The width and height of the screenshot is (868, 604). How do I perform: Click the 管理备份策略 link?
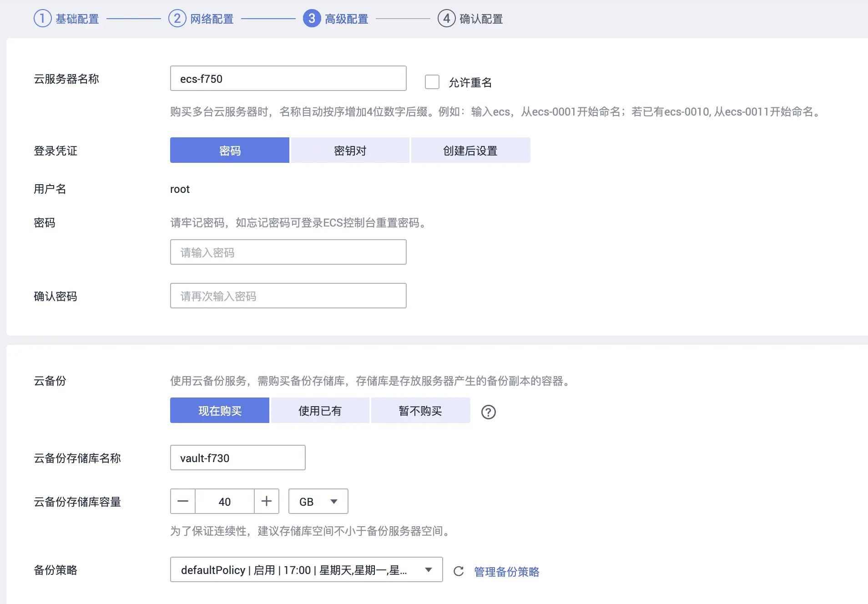coord(506,572)
